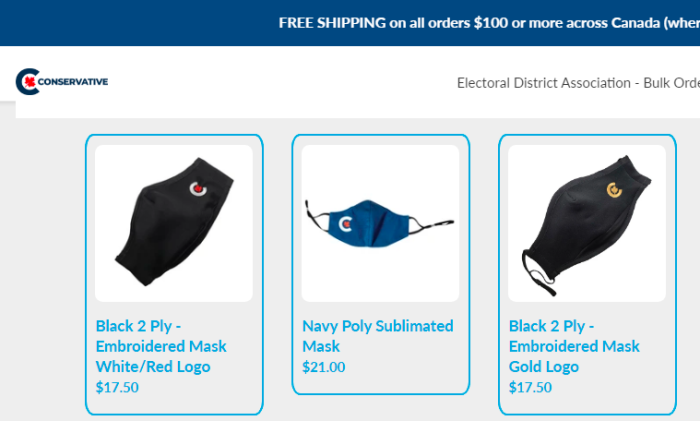Open Black 2 Ply White/Red Logo title link
Image resolution: width=700 pixels, height=421 pixels.
tap(161, 346)
